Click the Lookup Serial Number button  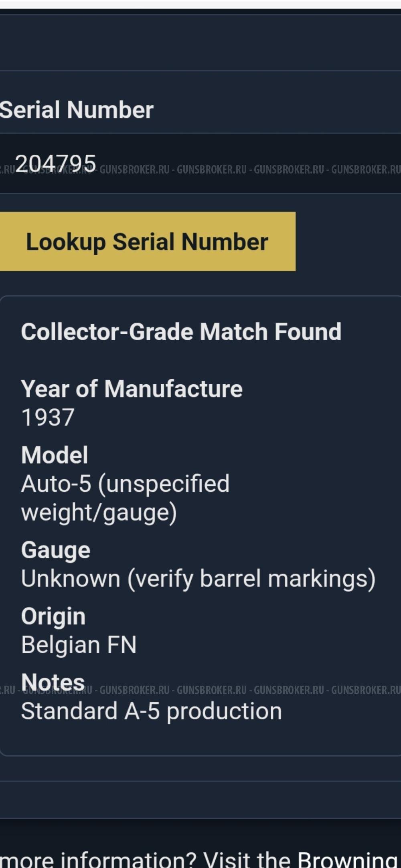click(147, 242)
